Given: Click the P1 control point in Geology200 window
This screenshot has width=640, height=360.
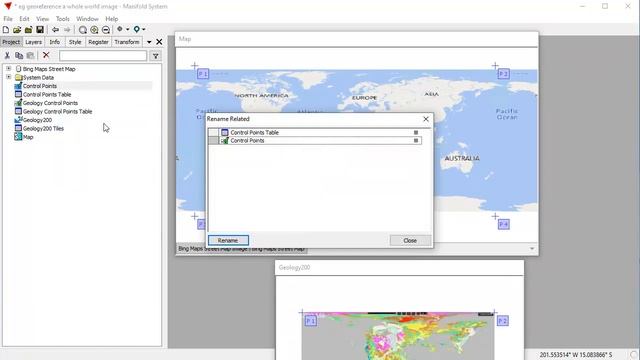Looking at the screenshot, I should tap(311, 321).
